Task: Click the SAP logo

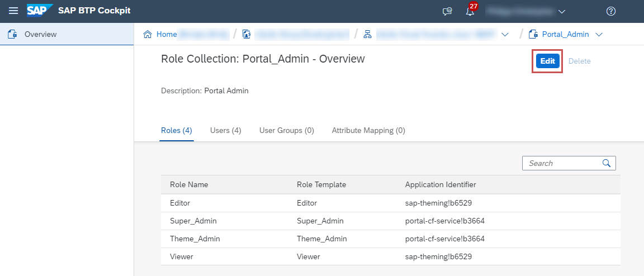Action: point(40,10)
